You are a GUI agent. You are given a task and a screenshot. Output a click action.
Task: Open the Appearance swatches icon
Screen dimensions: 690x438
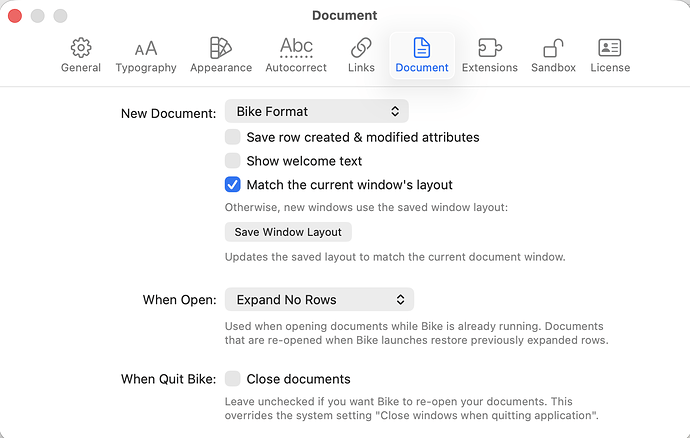[221, 48]
